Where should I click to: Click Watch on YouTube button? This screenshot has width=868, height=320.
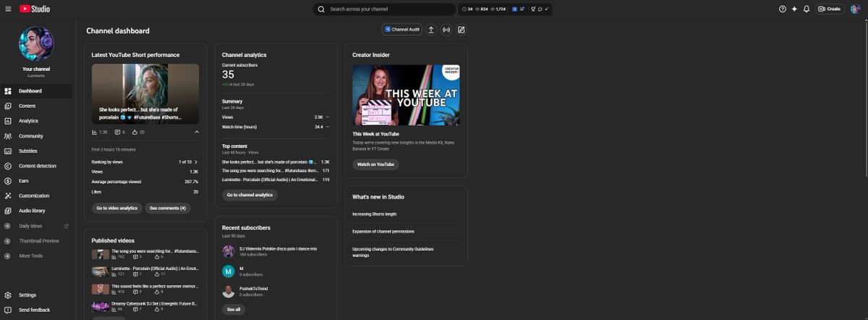coord(375,164)
